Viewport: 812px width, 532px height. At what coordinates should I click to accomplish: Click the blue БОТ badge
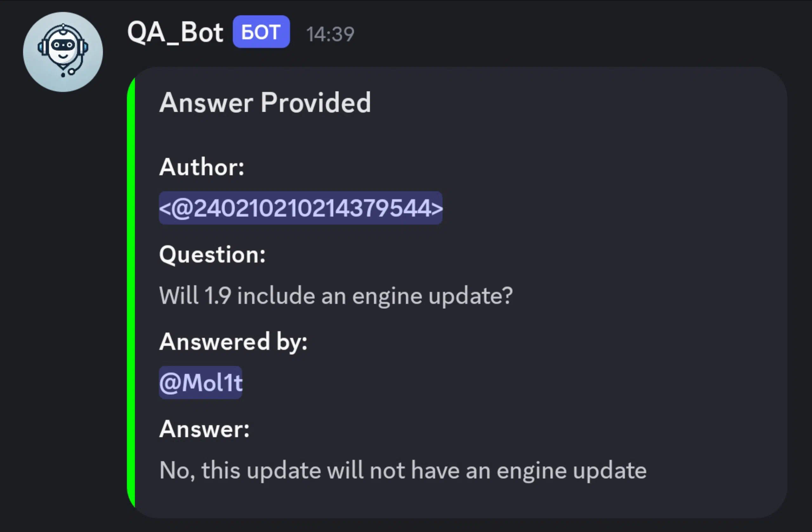click(x=261, y=32)
